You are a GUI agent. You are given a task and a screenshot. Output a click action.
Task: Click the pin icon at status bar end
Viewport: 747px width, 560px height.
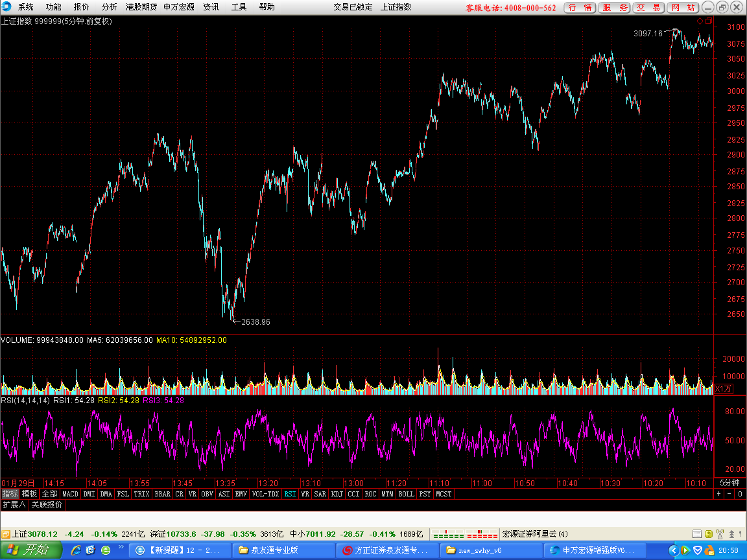point(741,534)
